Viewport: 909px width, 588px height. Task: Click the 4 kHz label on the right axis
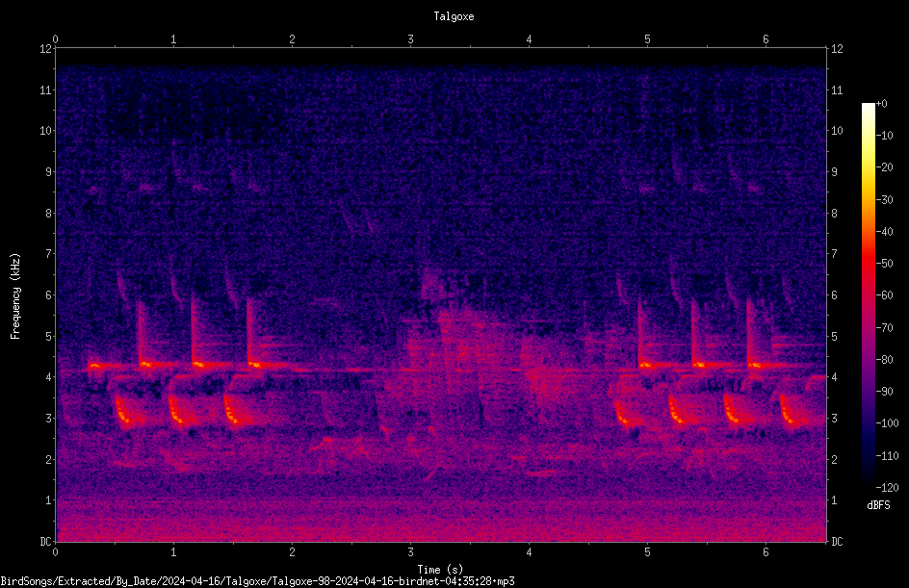(x=834, y=377)
